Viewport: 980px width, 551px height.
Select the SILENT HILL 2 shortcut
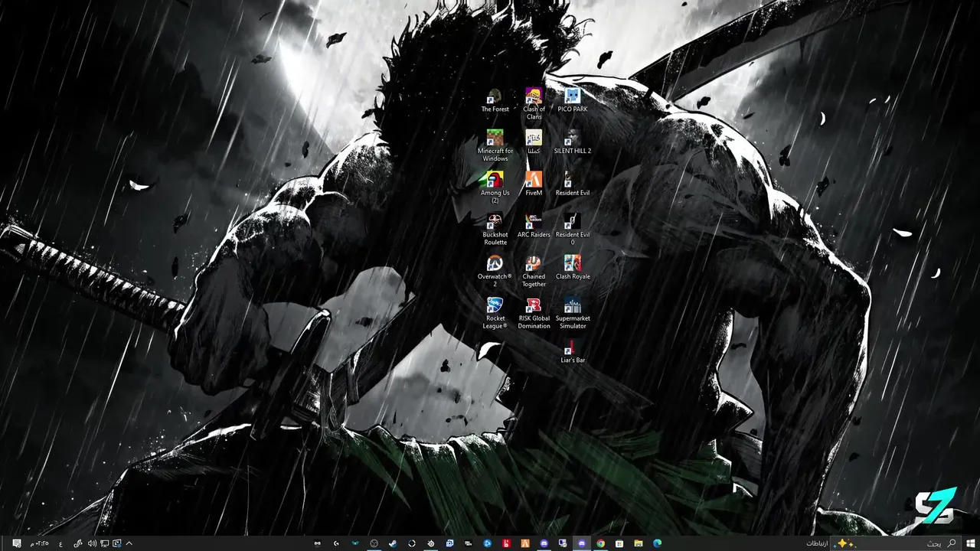[573, 142]
